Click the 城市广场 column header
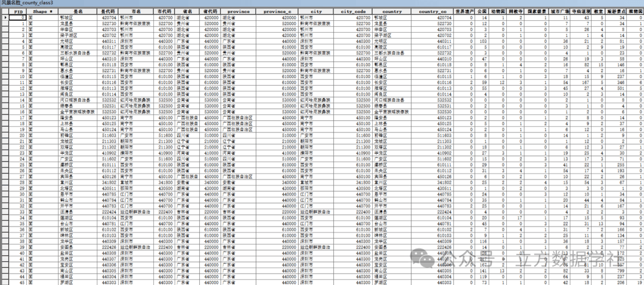The image size is (644, 285). coord(559,11)
